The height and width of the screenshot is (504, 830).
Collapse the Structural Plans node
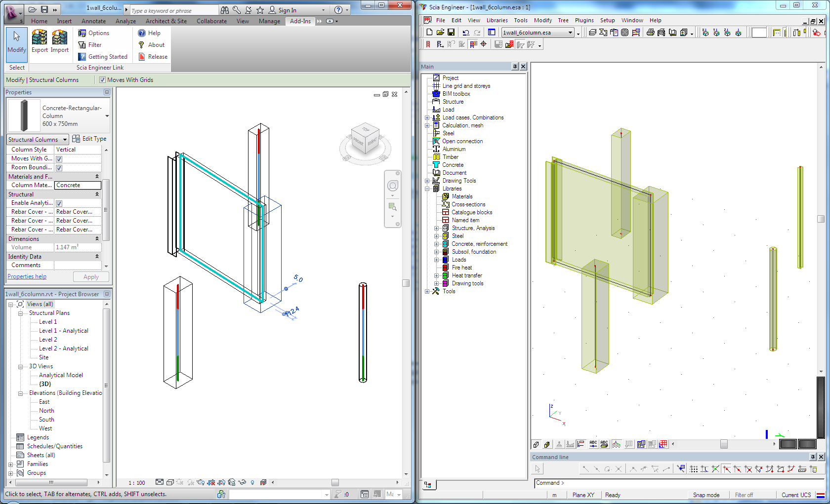(20, 313)
